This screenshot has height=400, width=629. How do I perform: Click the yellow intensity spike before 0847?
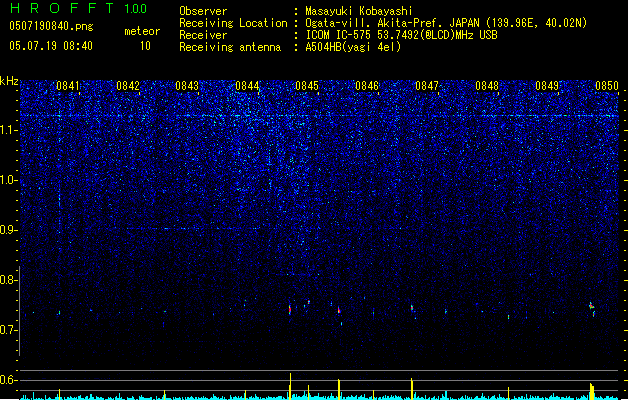(412, 389)
